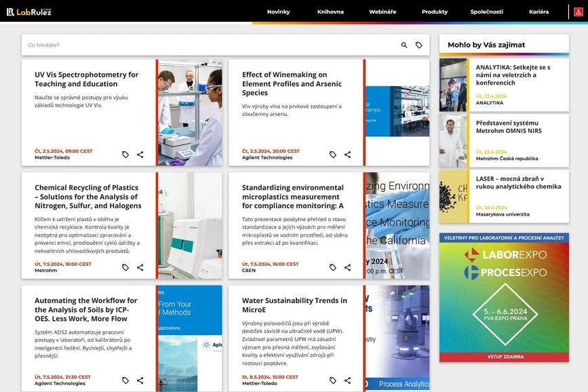Share the Effect of Winemaking webinar
Screen dimensions: 588x392
point(348,155)
